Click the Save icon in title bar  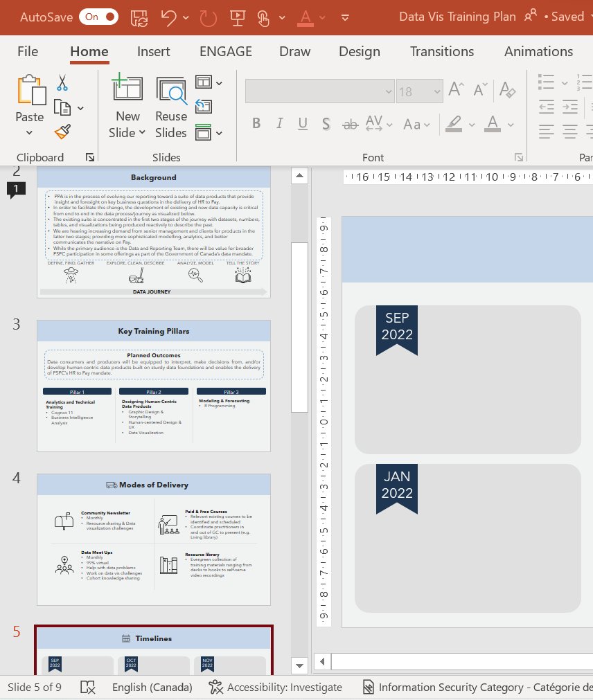139,18
